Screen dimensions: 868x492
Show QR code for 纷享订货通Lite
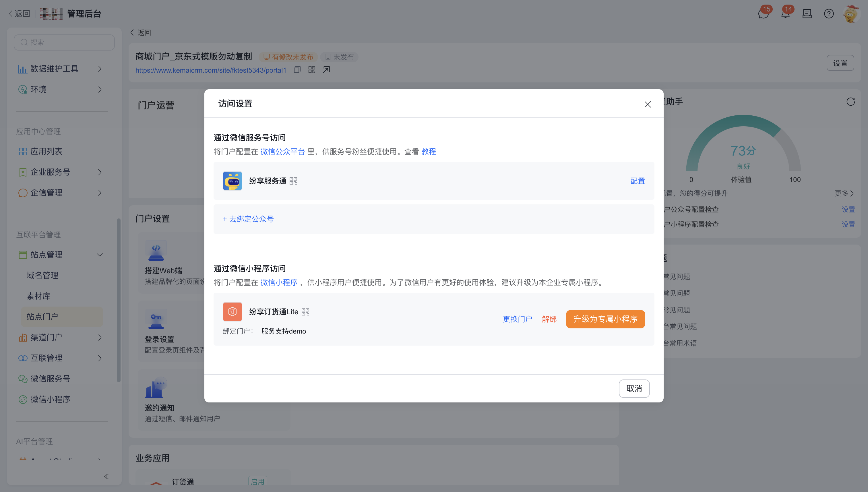point(305,311)
